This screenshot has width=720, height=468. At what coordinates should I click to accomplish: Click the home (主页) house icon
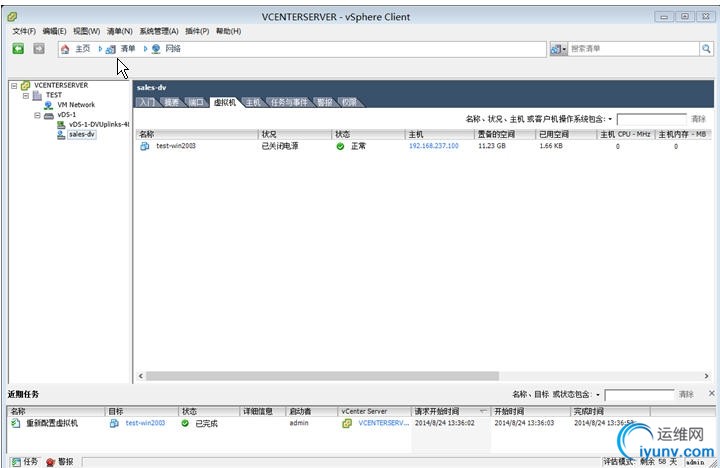point(65,49)
